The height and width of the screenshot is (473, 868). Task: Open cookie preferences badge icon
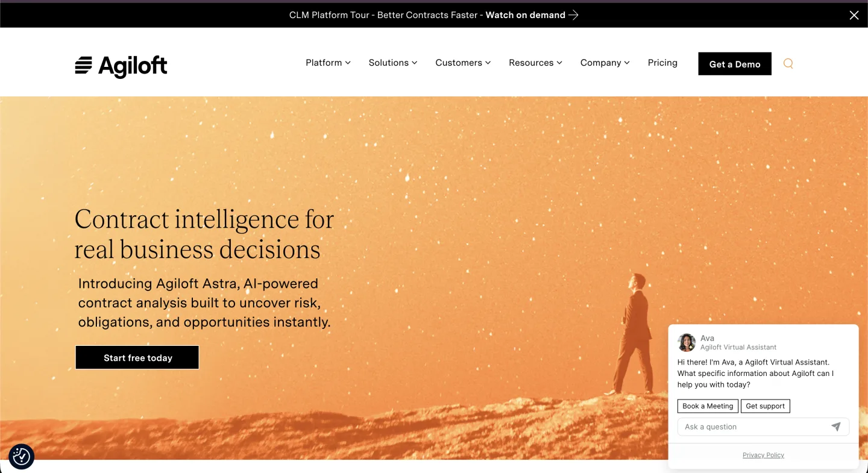tap(22, 457)
